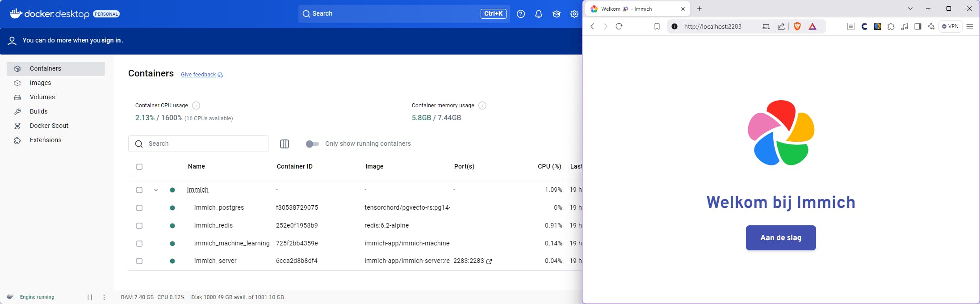
Task: Click the Brave Rewards triangle icon
Action: tap(812, 27)
